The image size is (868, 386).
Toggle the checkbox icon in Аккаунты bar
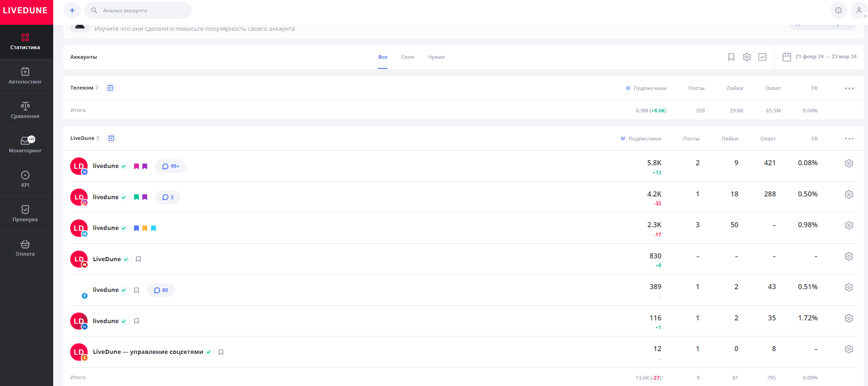(762, 57)
